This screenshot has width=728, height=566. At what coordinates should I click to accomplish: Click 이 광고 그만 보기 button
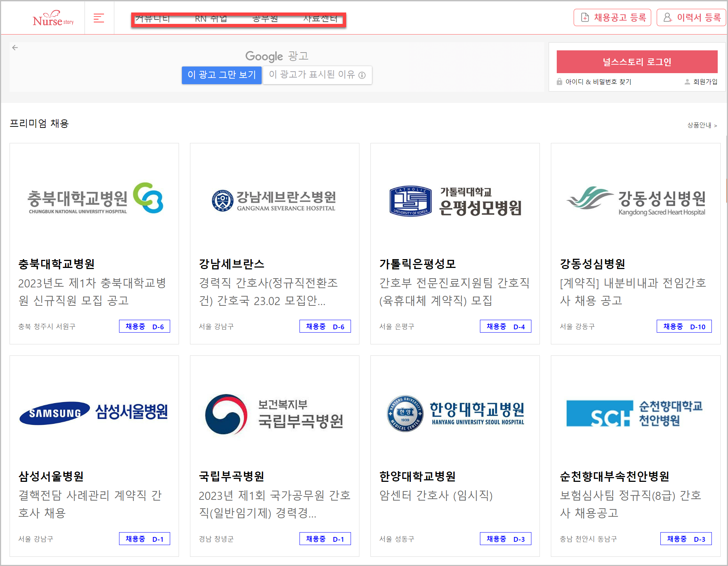click(x=222, y=75)
